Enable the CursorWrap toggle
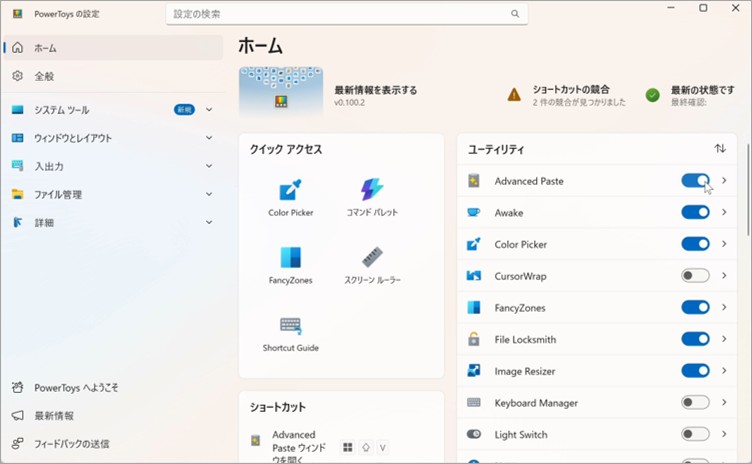Image resolution: width=752 pixels, height=464 pixels. pos(695,275)
